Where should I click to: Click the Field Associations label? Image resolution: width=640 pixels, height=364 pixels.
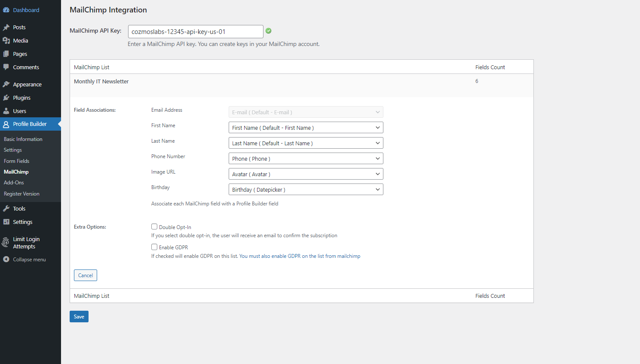[x=95, y=110]
